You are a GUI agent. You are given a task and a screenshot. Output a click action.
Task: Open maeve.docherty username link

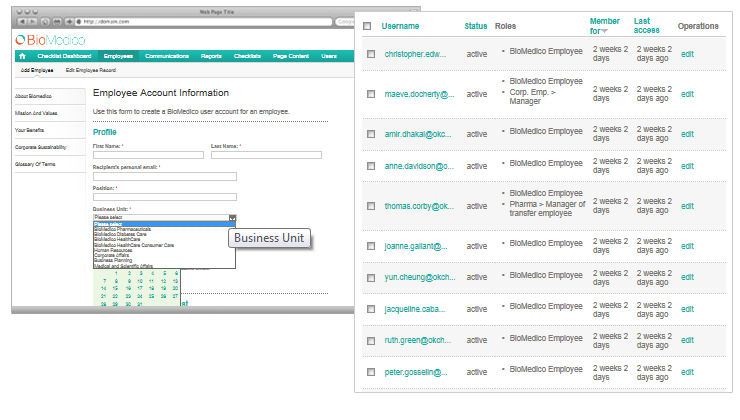point(419,94)
